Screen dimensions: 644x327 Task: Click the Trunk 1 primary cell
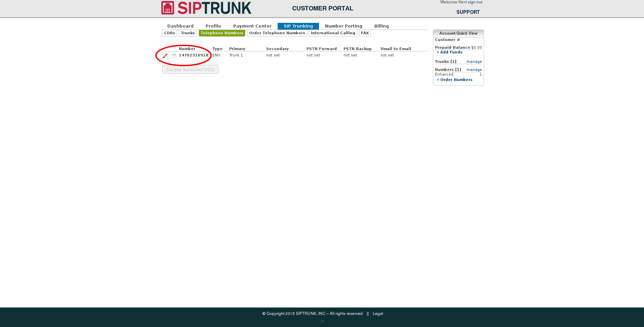coord(236,55)
